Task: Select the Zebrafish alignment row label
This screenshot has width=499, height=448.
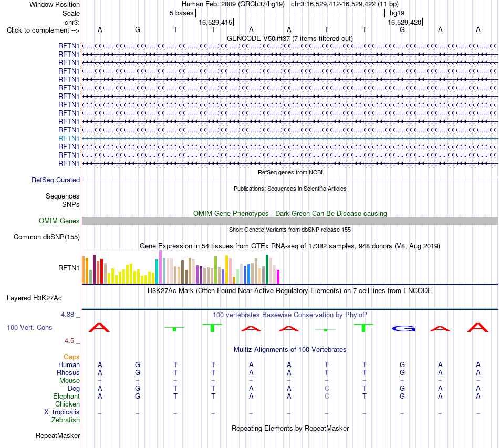Action: [66, 420]
